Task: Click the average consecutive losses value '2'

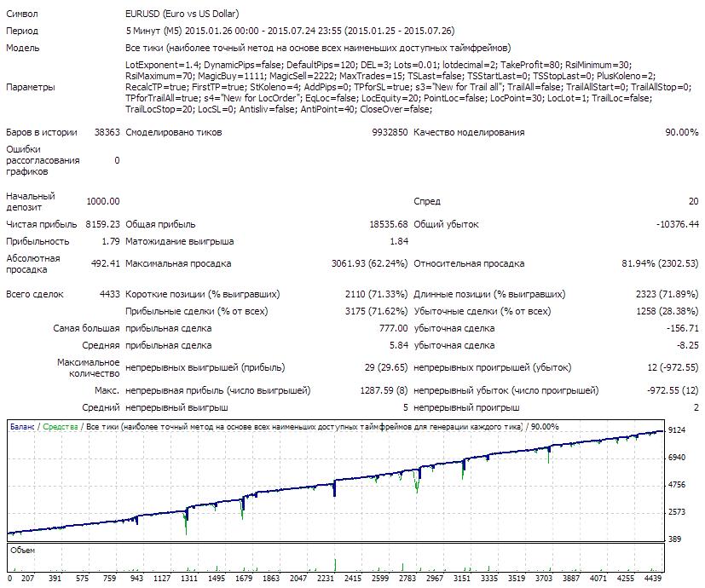Action: [696, 407]
